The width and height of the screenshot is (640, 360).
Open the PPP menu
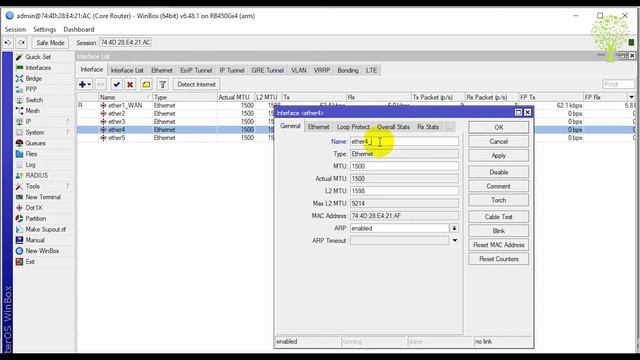(x=31, y=89)
